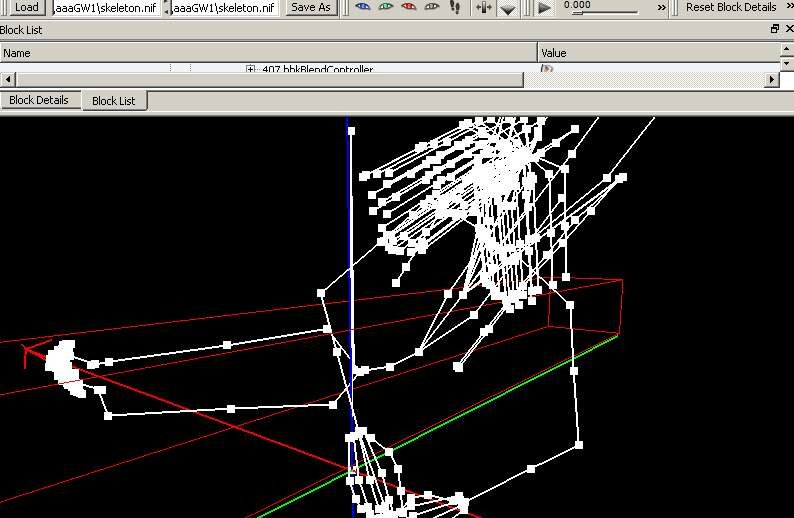Edit the save file path field
The width and height of the screenshot is (794, 518).
click(225, 8)
